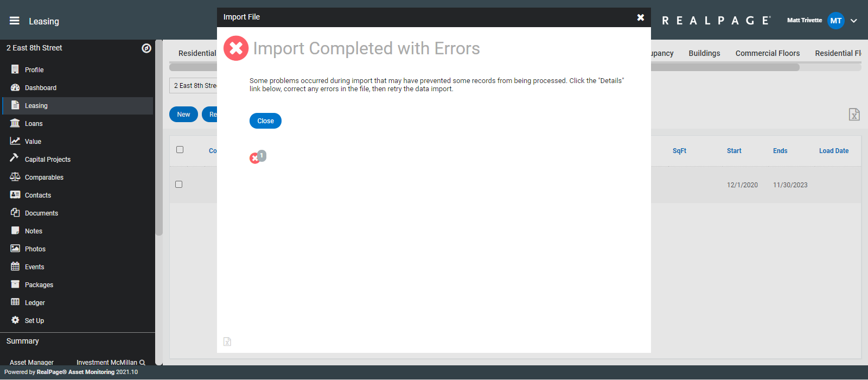Image resolution: width=868 pixels, height=380 pixels.
Task: Open the hamburger navigation menu
Action: click(x=15, y=21)
